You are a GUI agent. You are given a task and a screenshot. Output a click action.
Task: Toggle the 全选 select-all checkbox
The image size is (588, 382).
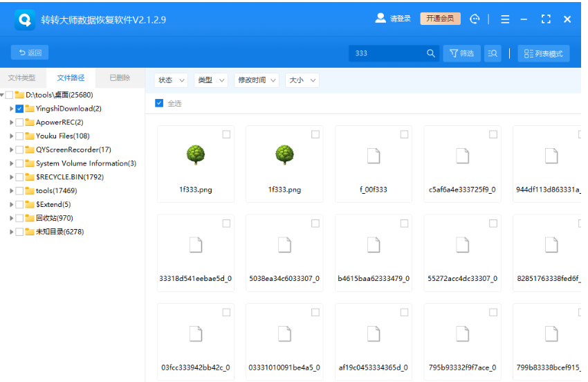coord(159,103)
